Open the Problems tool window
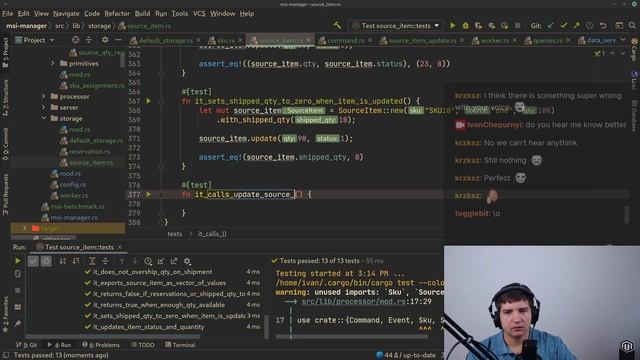The width and height of the screenshot is (640, 360). 101,345
